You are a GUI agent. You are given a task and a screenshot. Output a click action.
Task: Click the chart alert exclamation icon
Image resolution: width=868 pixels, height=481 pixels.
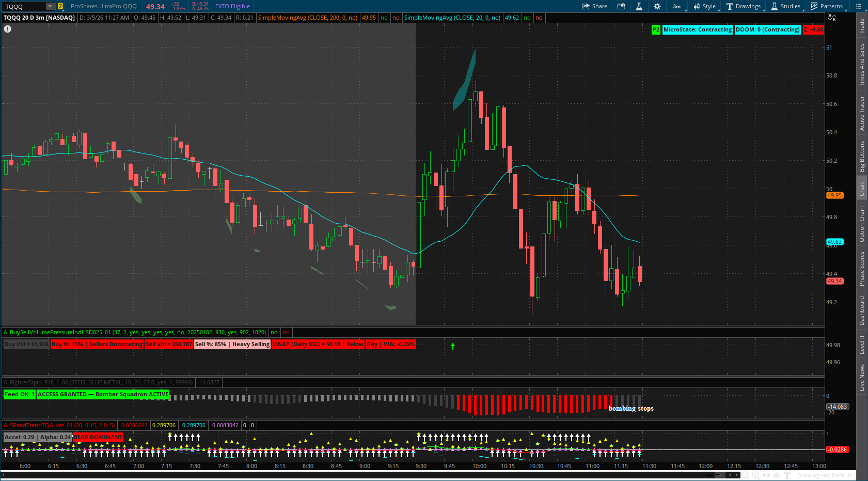[8, 29]
